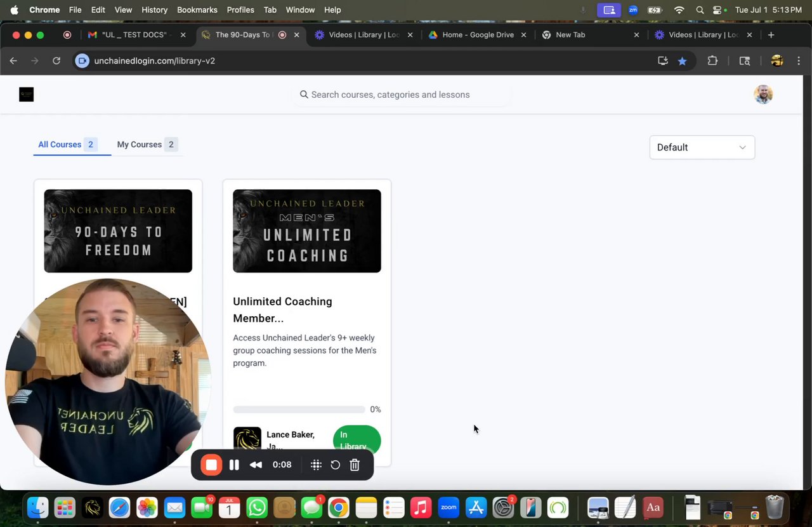Viewport: 812px width, 527px height.
Task: Stop the Loom recording with red button
Action: pyautogui.click(x=211, y=465)
